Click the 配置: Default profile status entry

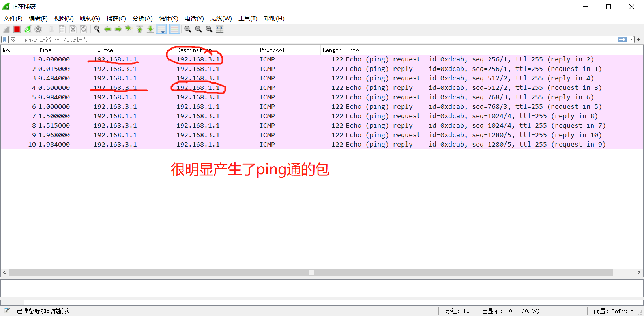point(614,311)
